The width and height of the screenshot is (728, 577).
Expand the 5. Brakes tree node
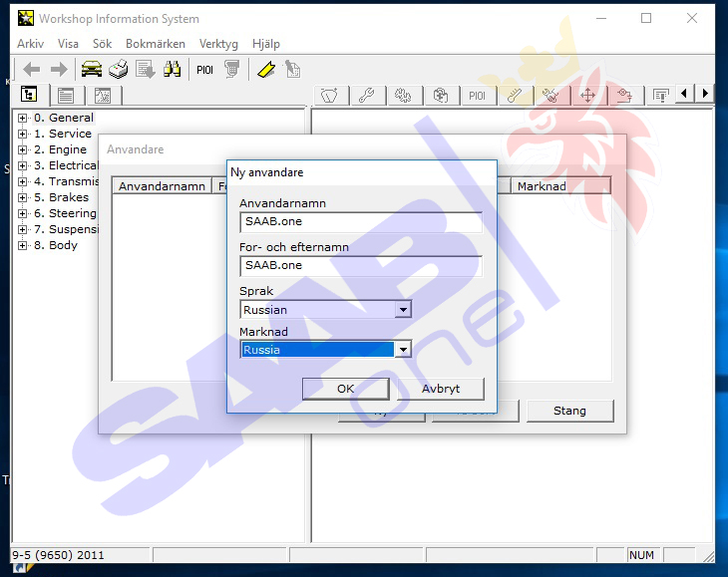pyautogui.click(x=22, y=197)
